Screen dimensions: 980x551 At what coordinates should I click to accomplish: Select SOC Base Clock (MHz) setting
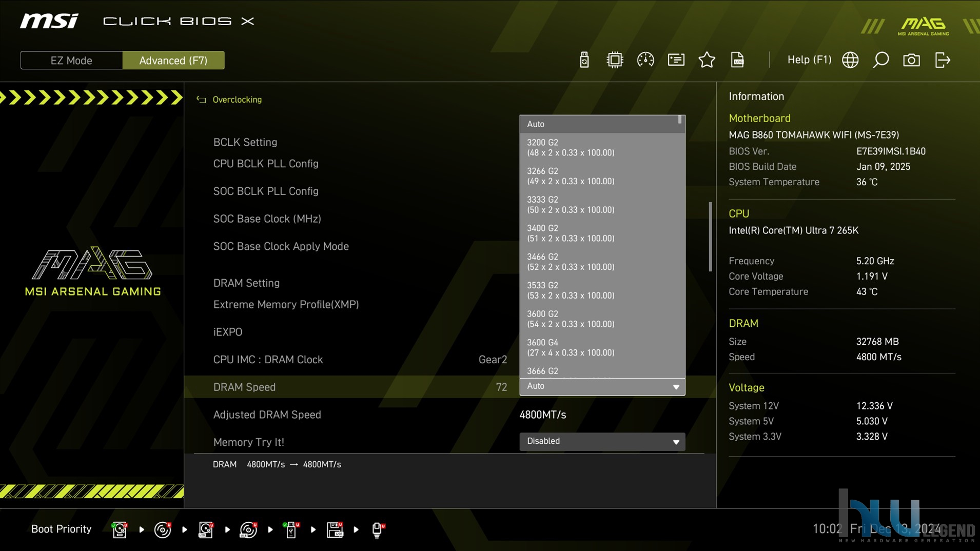tap(267, 219)
